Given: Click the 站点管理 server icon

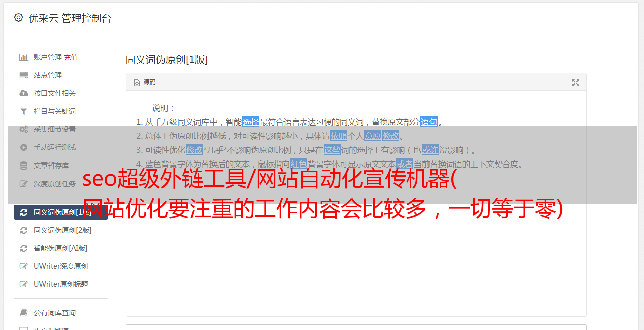Looking at the screenshot, I should [x=23, y=75].
